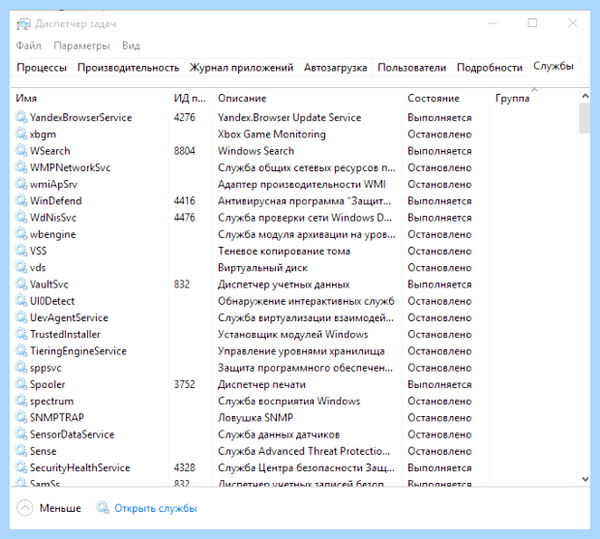Click the gear icon next to SecurityHealthService
This screenshot has height=539, width=600.
[21, 467]
